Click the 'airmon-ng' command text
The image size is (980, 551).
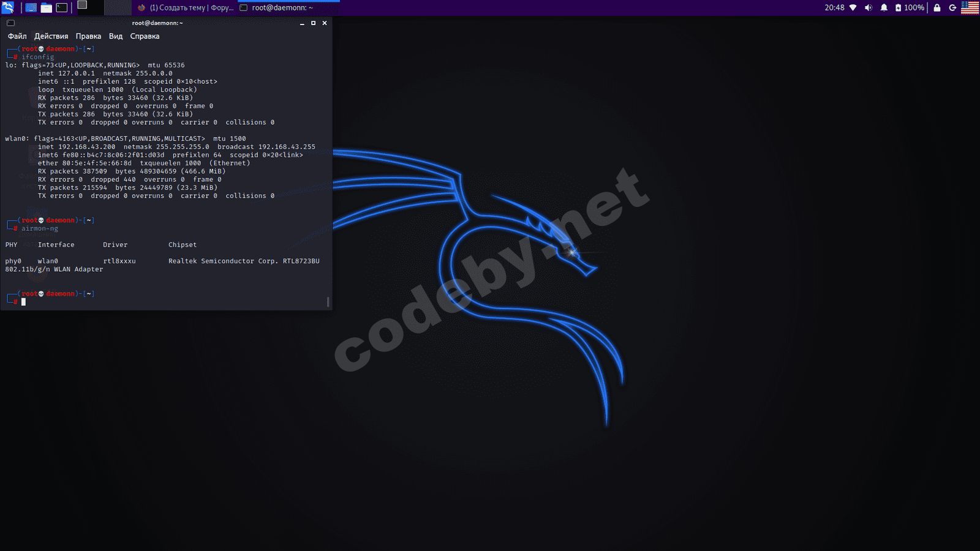pyautogui.click(x=40, y=228)
